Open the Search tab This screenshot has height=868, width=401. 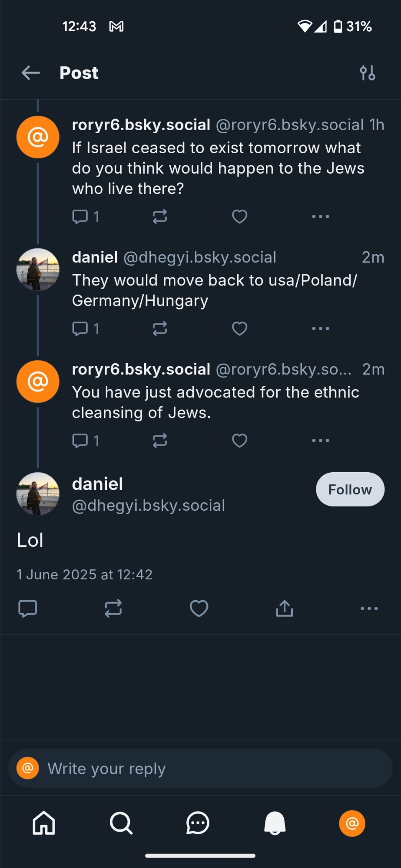coord(121,823)
